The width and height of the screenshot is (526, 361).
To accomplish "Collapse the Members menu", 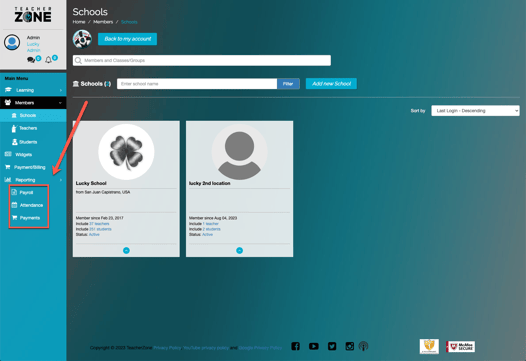I will 33,103.
